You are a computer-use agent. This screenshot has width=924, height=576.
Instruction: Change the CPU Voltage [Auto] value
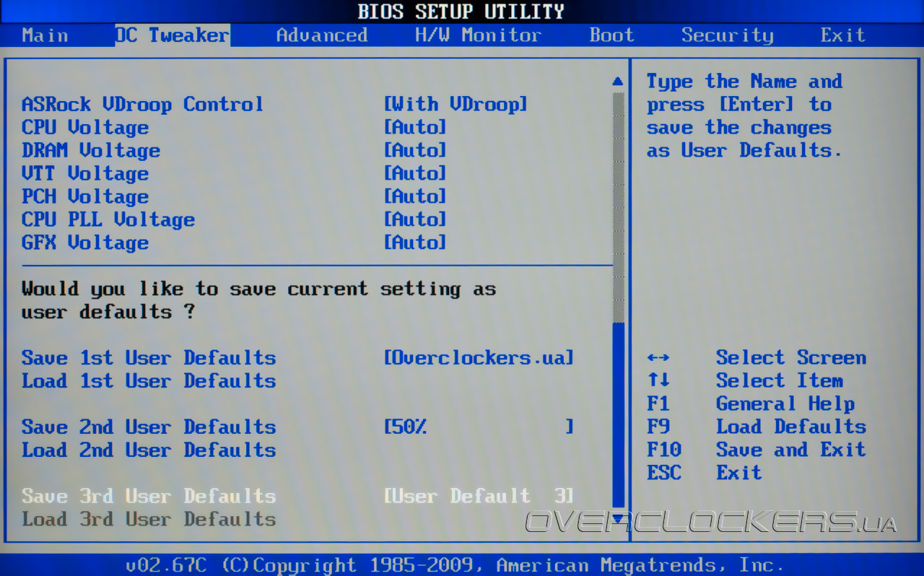415,127
